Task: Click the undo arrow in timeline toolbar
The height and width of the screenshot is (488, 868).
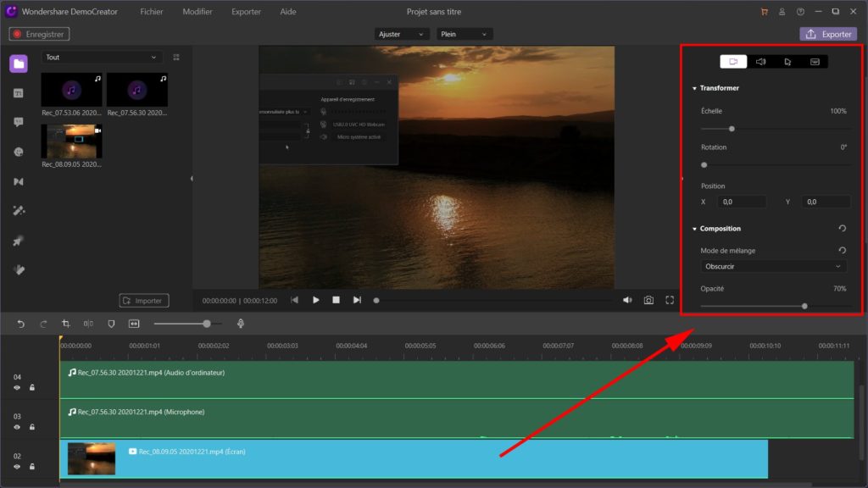Action: click(20, 324)
